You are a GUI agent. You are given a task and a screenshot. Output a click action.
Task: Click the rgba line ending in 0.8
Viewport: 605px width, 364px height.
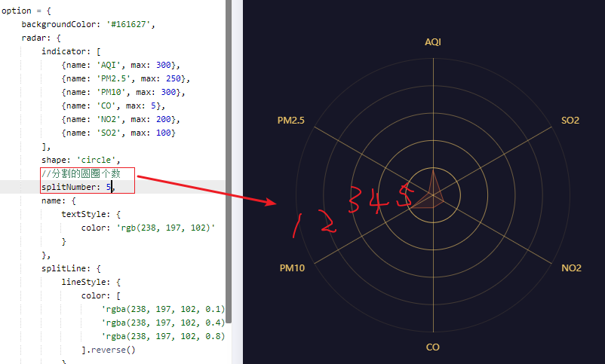[163, 336]
